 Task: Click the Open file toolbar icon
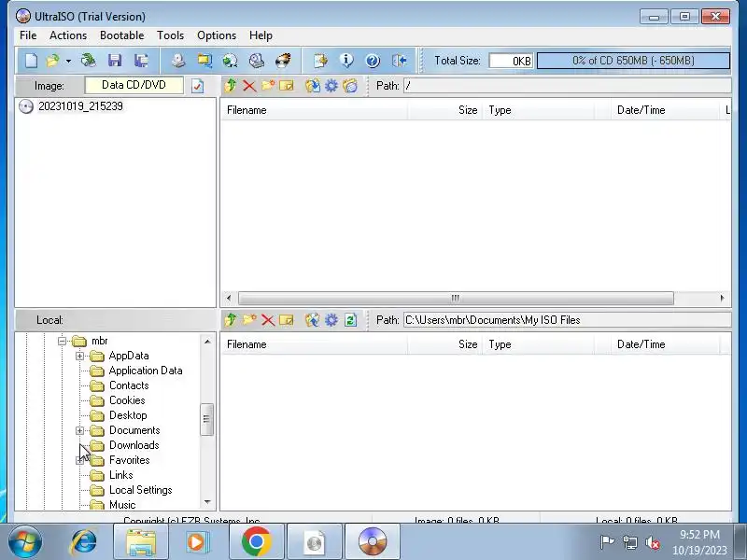pos(52,61)
